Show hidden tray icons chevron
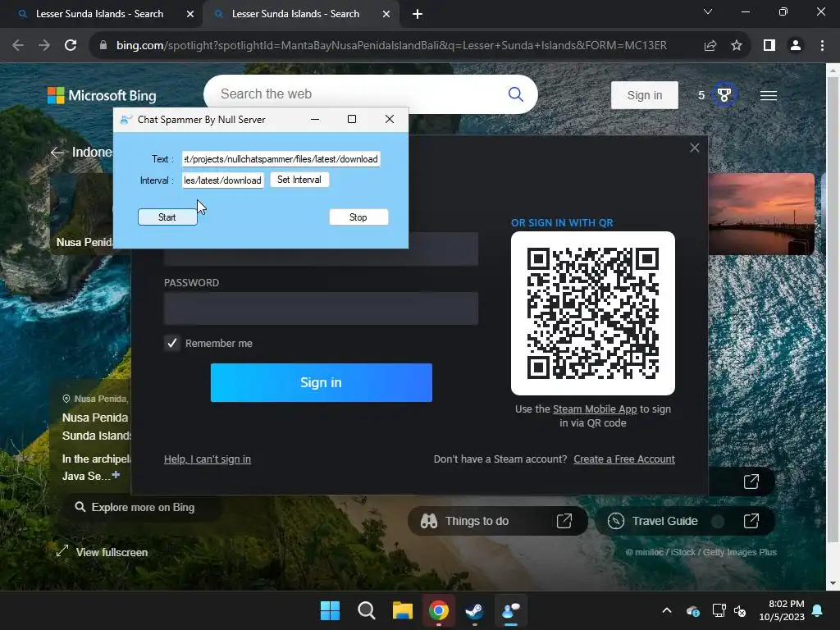 tap(667, 610)
